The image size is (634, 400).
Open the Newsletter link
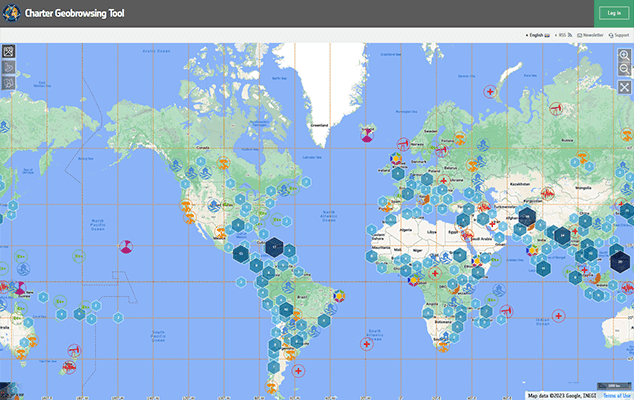(x=590, y=35)
